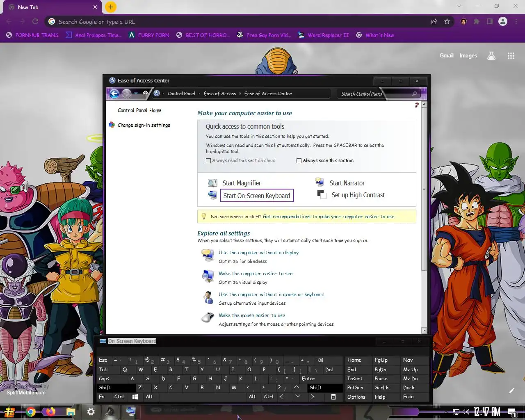Toggle the ScrLk key on On-Screen Keyboard
Screen dimensions: 525x420
pos(386,388)
